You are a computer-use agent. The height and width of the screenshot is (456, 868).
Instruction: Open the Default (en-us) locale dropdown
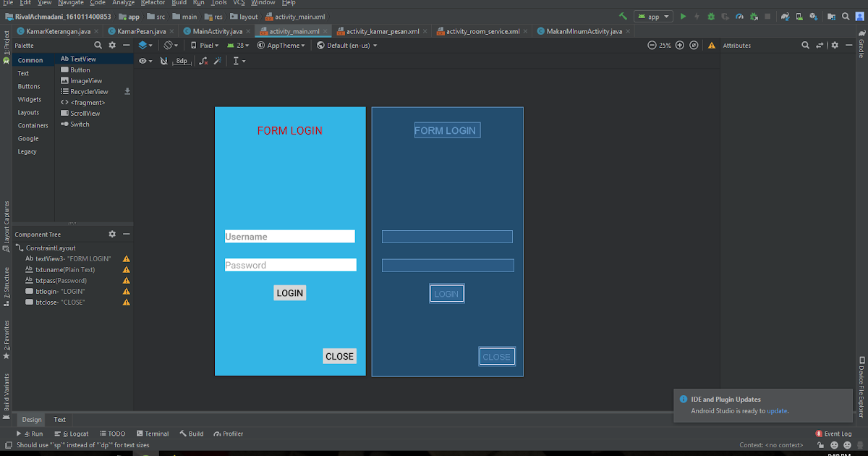[x=347, y=45]
